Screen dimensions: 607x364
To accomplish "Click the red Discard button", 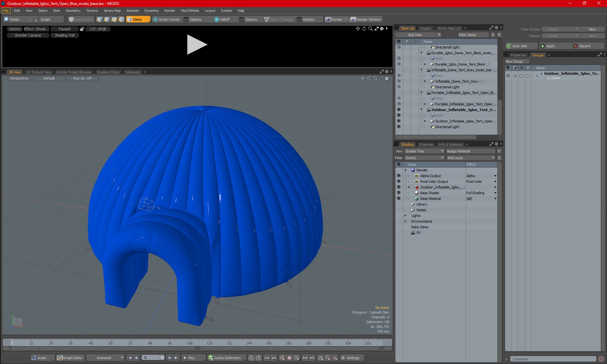I will click(588, 46).
